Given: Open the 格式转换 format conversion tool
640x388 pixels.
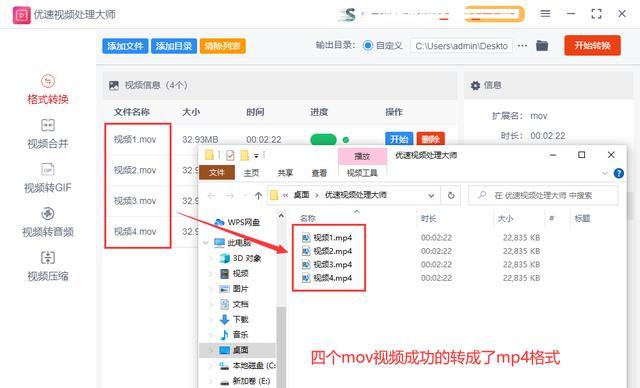Looking at the screenshot, I should [48, 90].
